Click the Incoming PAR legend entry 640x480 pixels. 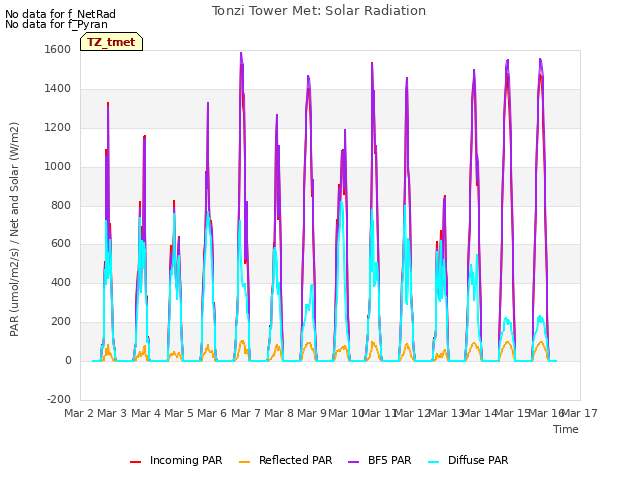point(176,460)
